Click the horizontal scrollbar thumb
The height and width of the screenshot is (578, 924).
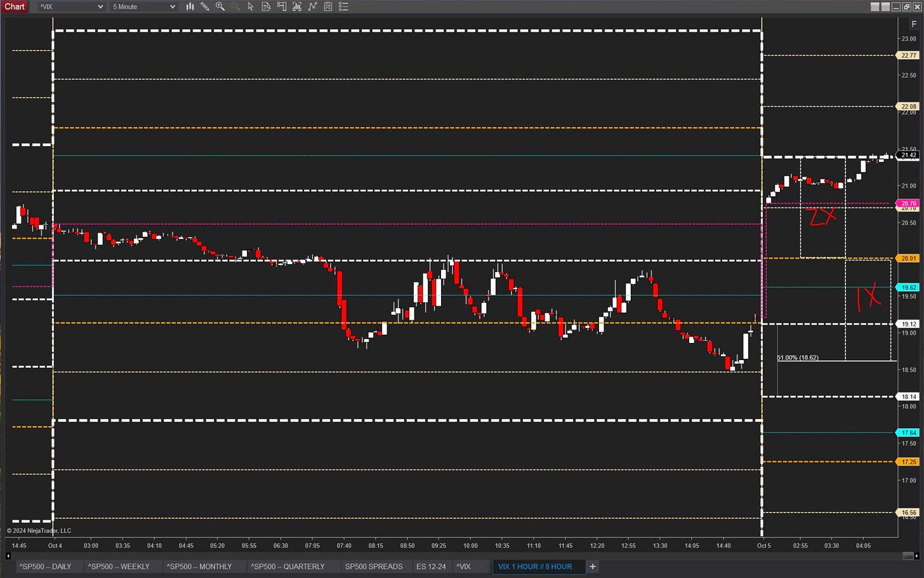[907, 556]
